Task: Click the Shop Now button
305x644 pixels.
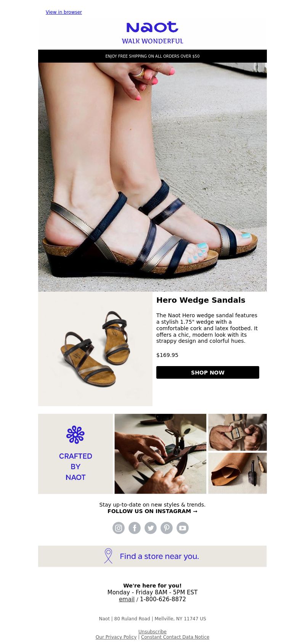Action: [208, 373]
